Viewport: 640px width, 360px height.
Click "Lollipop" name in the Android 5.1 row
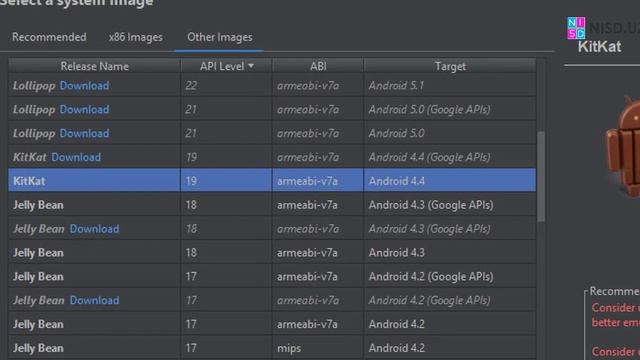(34, 86)
